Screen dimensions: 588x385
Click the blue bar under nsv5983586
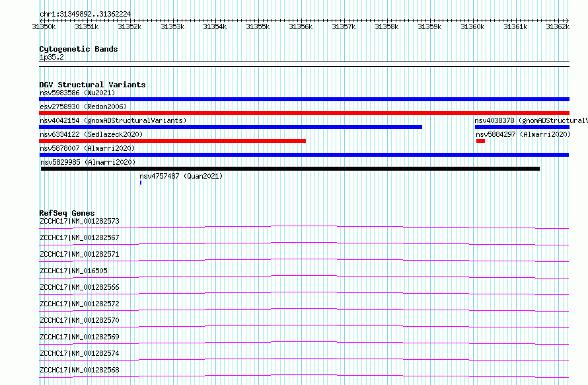[304, 99]
